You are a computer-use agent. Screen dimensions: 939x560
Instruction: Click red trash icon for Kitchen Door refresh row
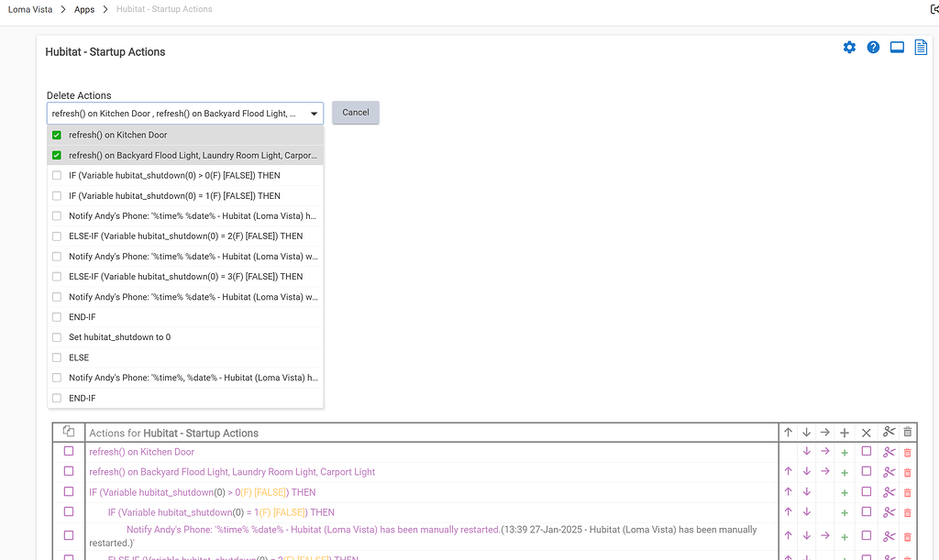pos(908,452)
